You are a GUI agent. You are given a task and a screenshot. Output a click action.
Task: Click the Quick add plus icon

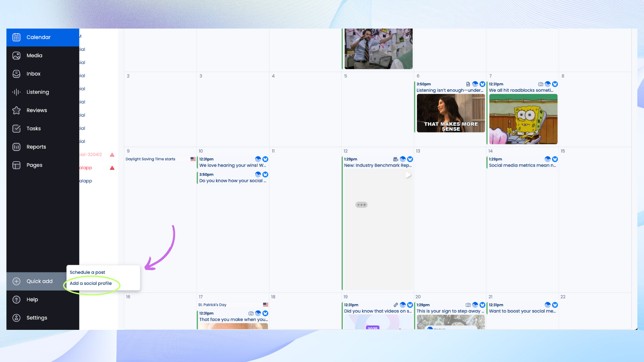(16, 281)
